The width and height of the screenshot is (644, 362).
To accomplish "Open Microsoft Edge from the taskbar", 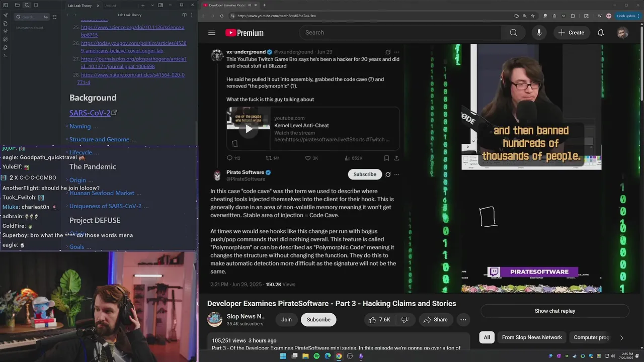I will coord(328,356).
